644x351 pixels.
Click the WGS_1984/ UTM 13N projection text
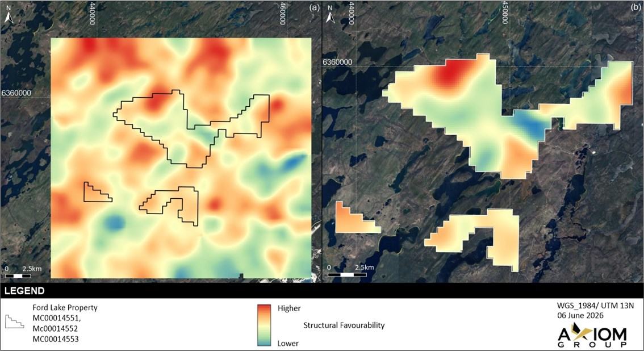(x=595, y=306)
